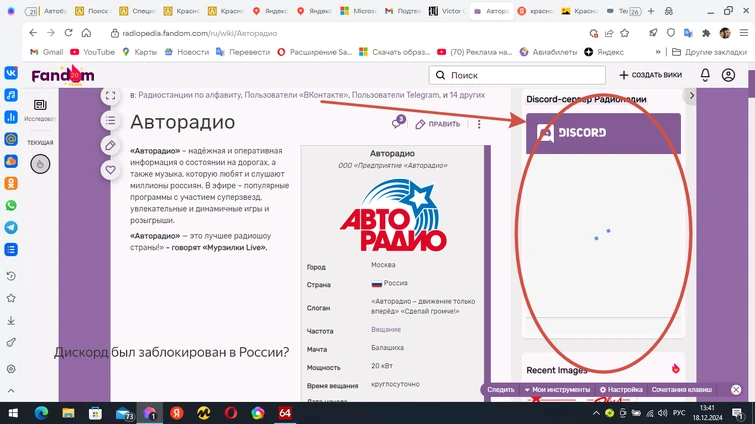This screenshot has width=755, height=424.
Task: Open Другие закладки folder
Action: click(709, 52)
